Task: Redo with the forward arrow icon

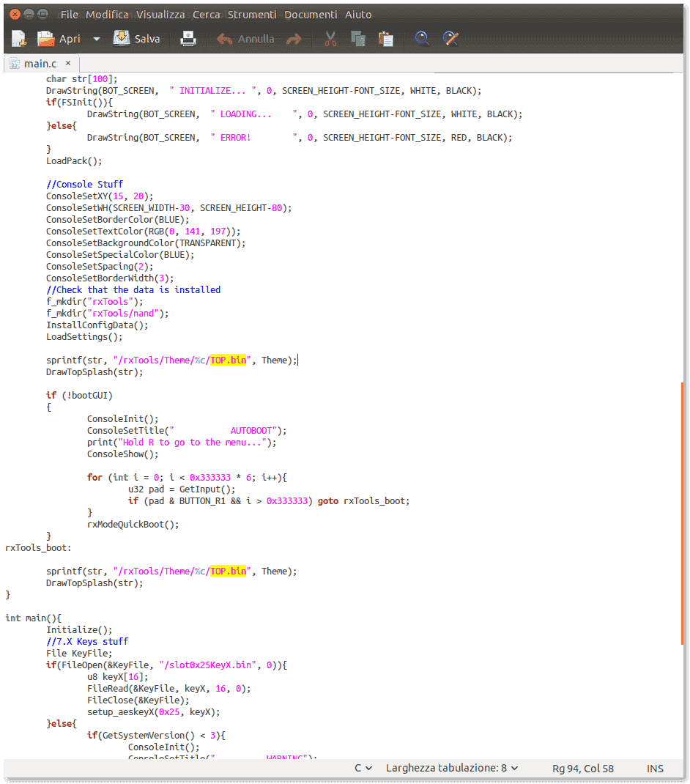Action: coord(294,39)
